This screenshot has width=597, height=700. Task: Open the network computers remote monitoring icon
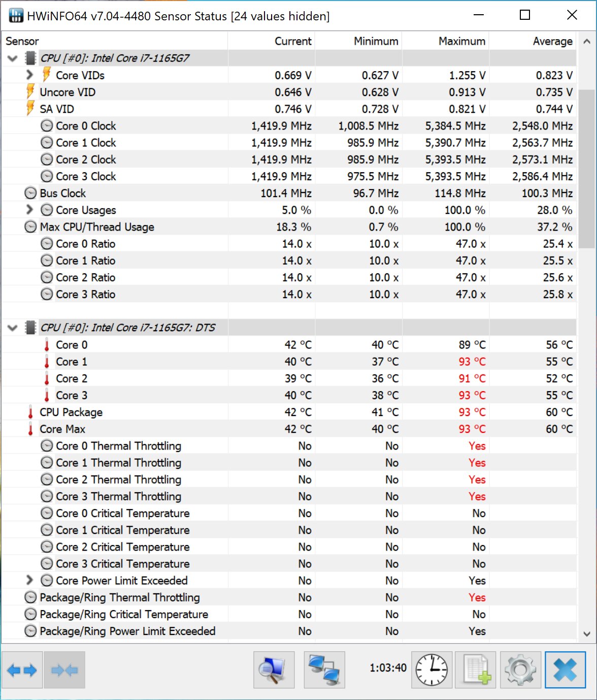tap(324, 671)
